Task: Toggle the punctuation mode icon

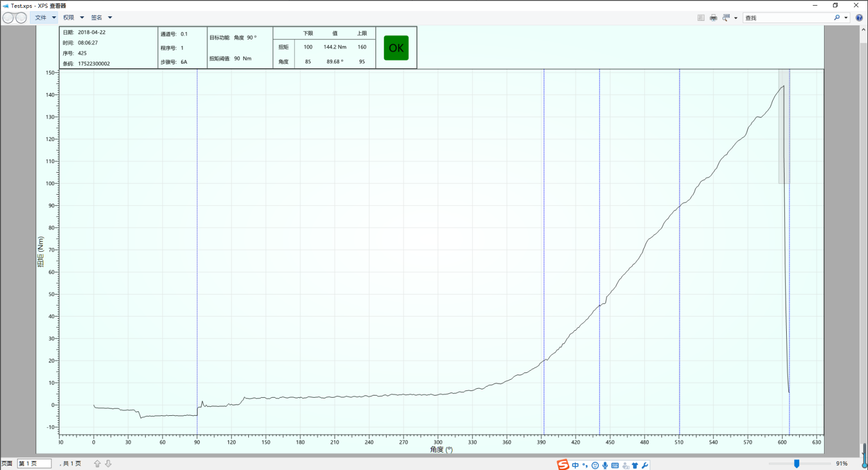Action: [585, 465]
